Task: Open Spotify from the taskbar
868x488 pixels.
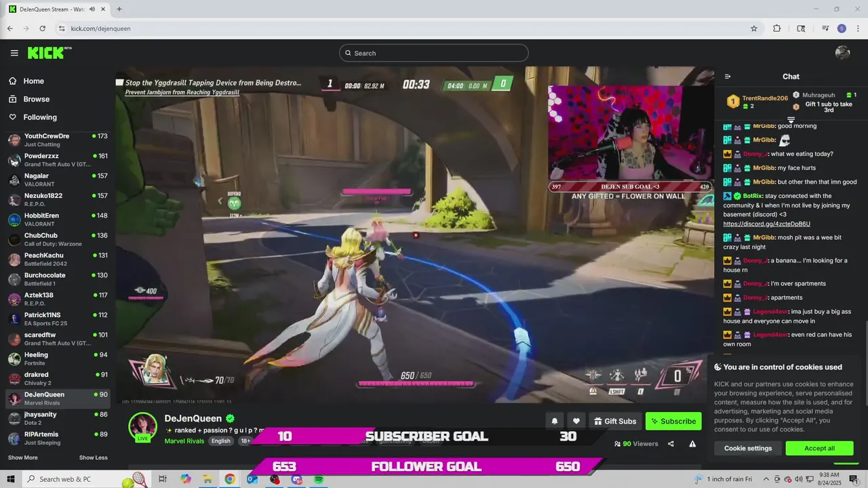Action: [319, 479]
